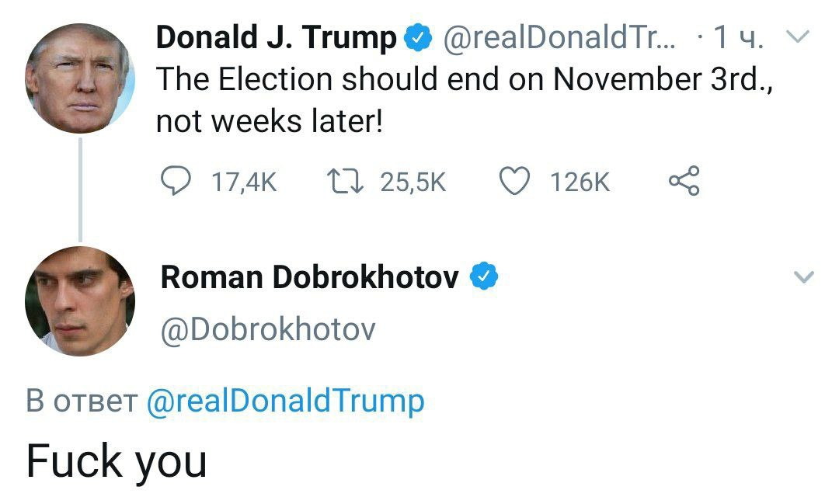
Task: Click the blue @realDonaldTrump mention link
Action: 285,401
